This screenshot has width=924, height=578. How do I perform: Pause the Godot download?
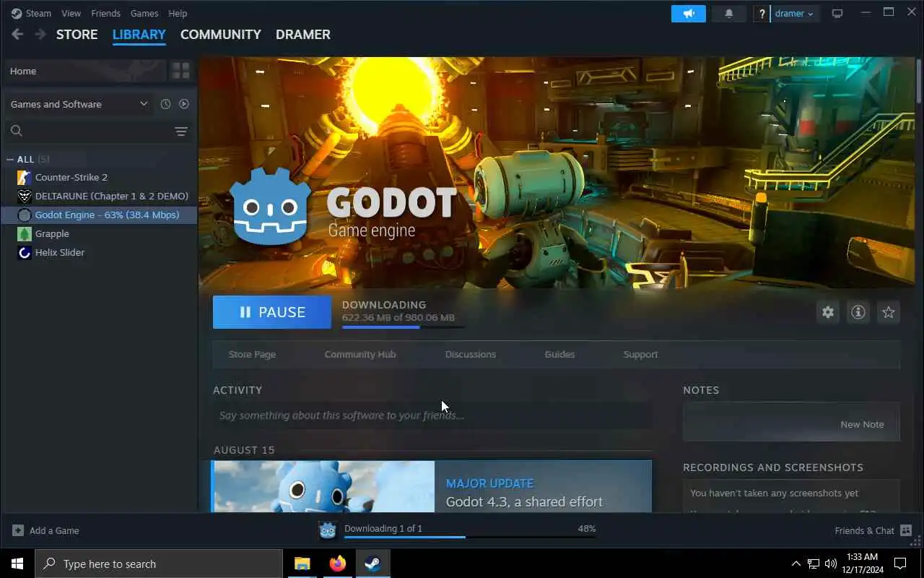272,312
